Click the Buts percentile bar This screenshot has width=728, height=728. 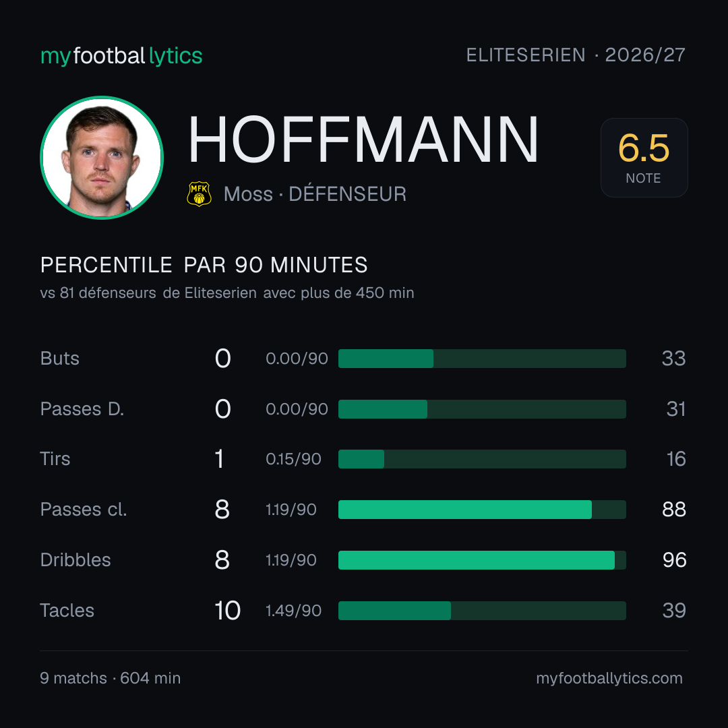tap(482, 359)
